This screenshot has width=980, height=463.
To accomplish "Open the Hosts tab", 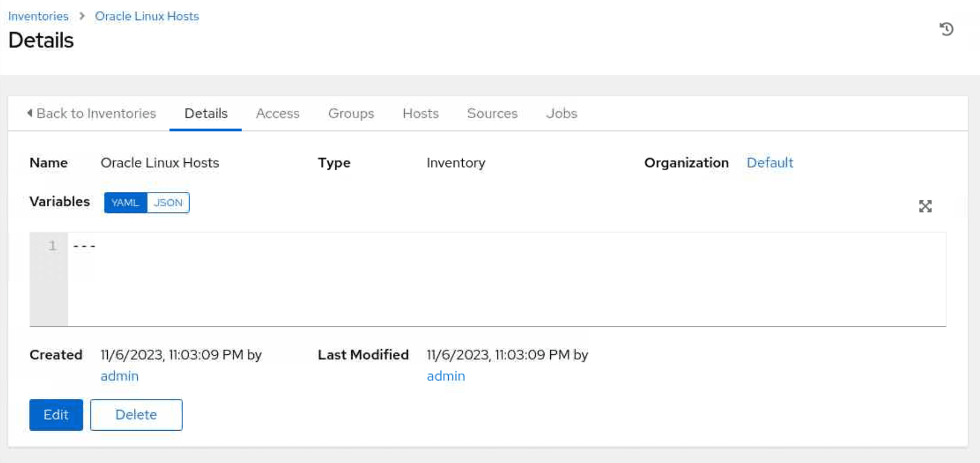I will (421, 113).
